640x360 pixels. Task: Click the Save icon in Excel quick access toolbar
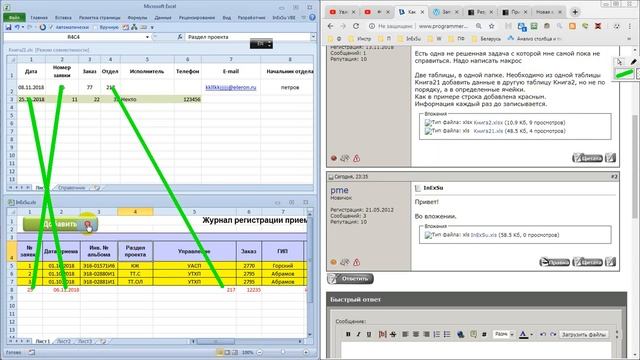(x=8, y=27)
